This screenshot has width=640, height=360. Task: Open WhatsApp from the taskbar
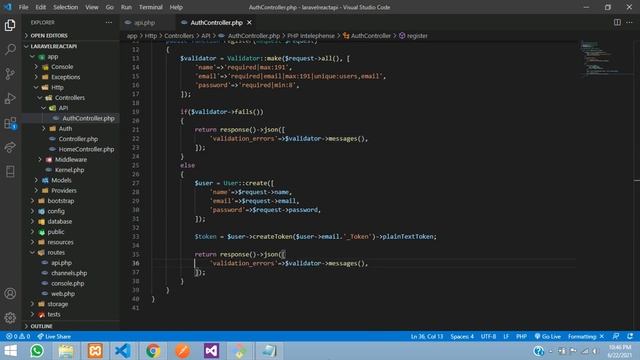[x=37, y=351]
